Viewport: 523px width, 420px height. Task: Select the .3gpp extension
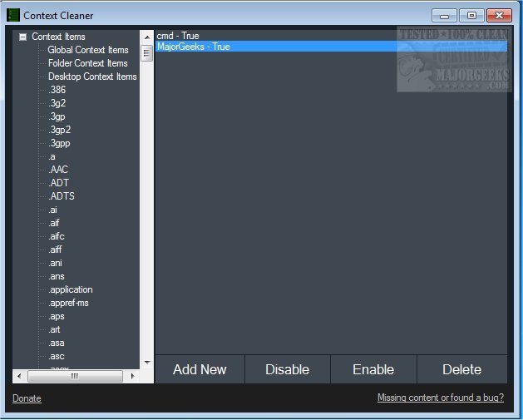point(59,143)
